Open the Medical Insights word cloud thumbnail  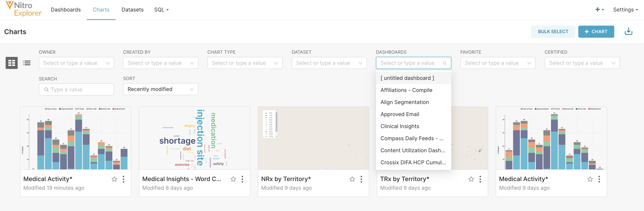194,138
